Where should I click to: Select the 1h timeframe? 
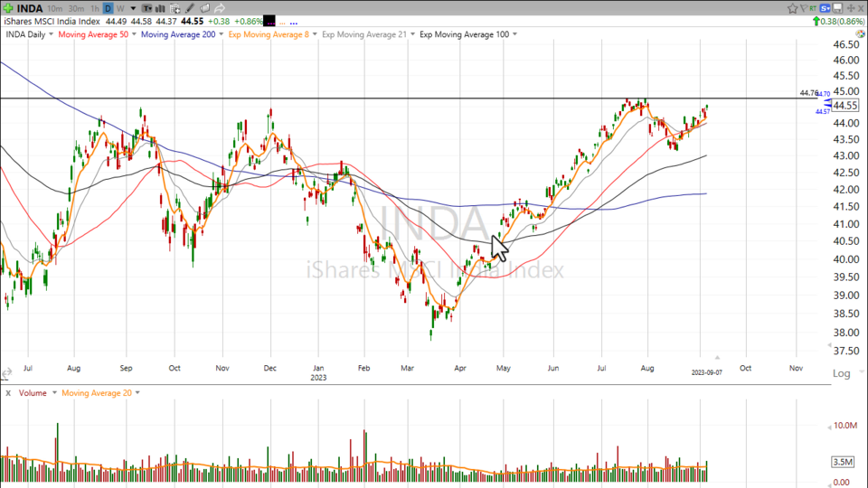click(x=95, y=8)
